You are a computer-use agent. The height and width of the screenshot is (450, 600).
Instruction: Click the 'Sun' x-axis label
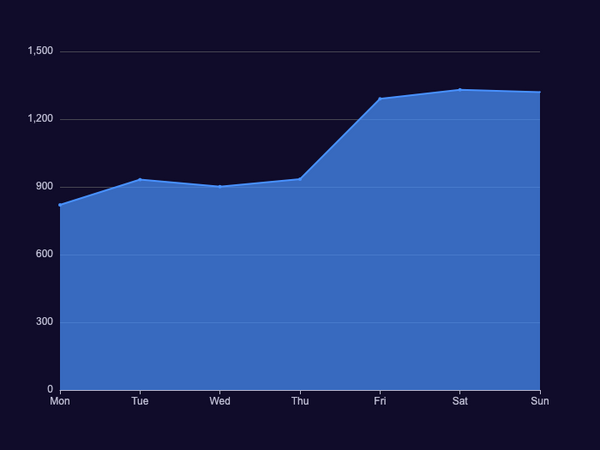click(x=540, y=401)
